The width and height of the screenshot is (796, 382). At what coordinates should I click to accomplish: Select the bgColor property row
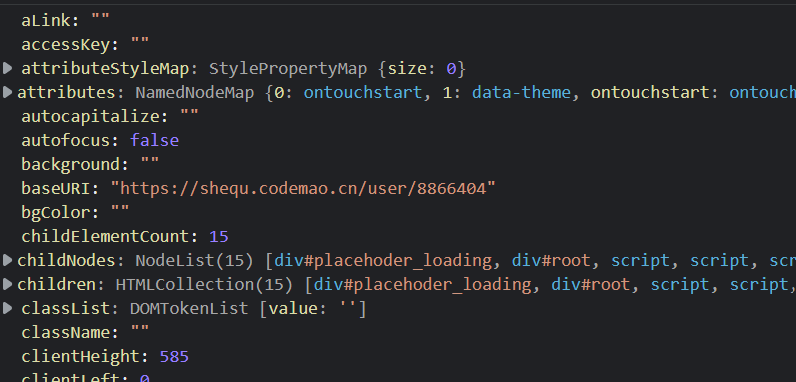[76, 212]
